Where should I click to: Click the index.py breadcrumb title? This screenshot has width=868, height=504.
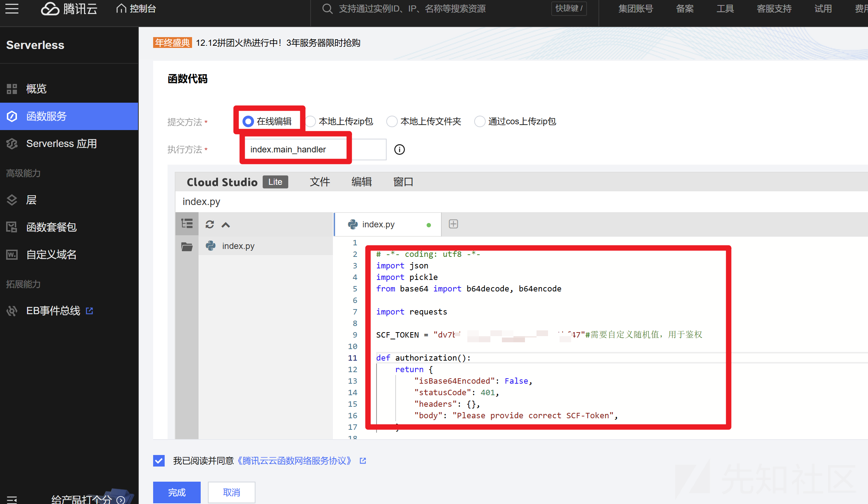[201, 202]
